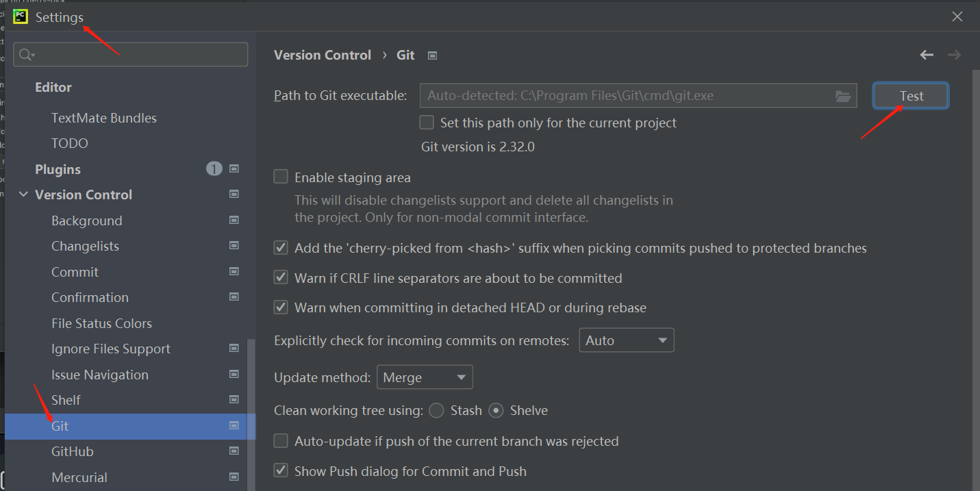Click the project settings icon next to Plugins

tap(234, 169)
